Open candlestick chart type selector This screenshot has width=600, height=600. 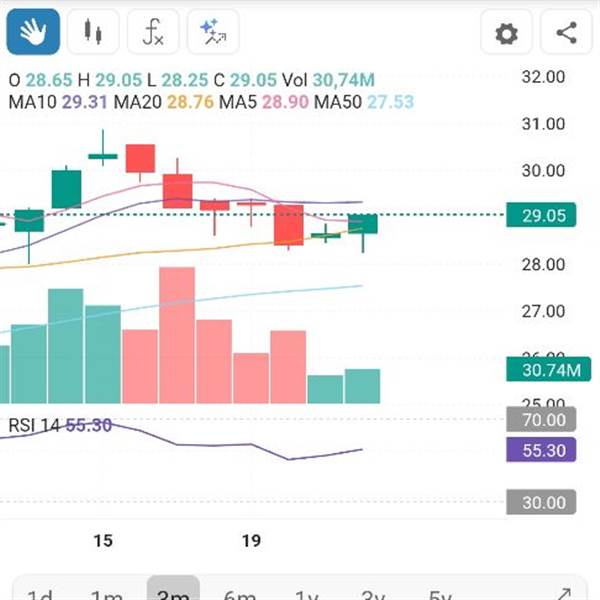(93, 33)
